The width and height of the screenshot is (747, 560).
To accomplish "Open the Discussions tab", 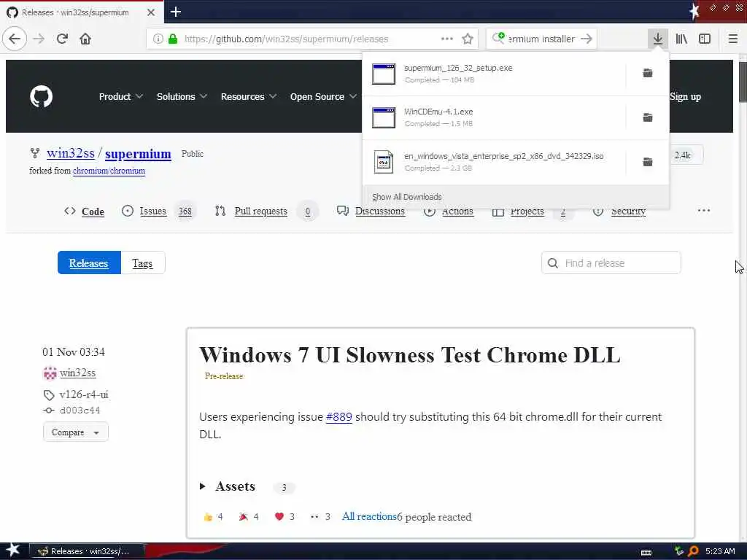I will (x=371, y=211).
